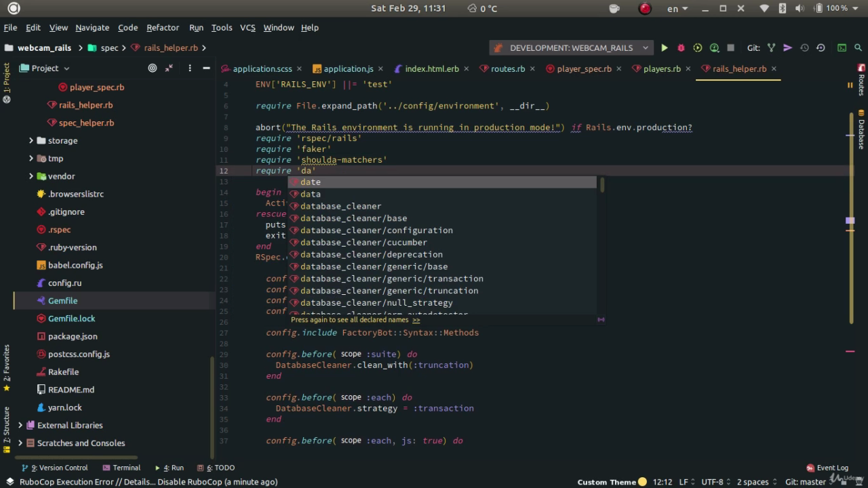Open DEVELOPMENT: WEBCAM_RAILS run configuration dropdown

pyautogui.click(x=571, y=48)
